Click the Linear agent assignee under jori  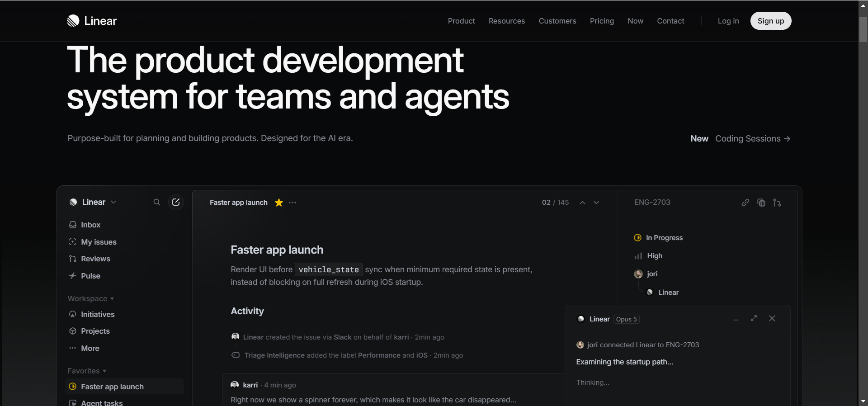pyautogui.click(x=664, y=293)
